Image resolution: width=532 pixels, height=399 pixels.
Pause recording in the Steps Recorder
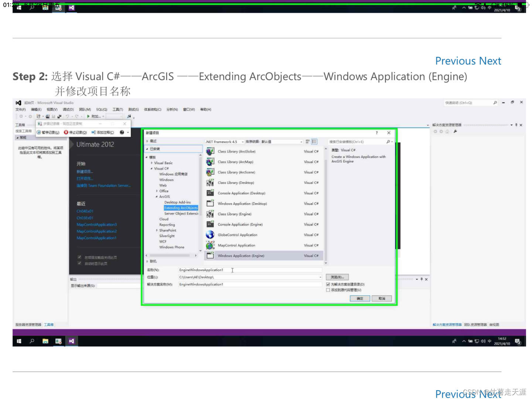[48, 132]
